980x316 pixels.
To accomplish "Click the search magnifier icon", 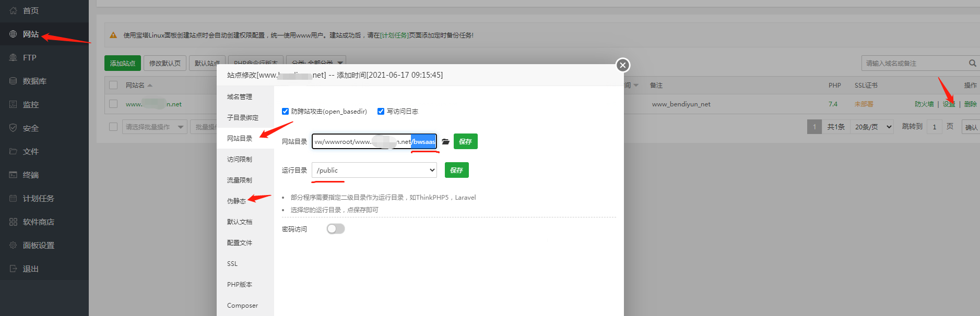I will (972, 63).
